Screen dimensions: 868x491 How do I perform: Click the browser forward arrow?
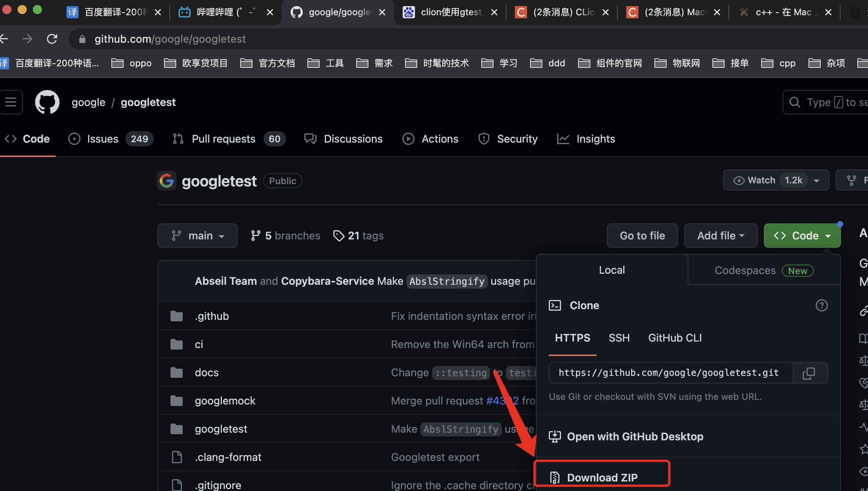tap(27, 39)
